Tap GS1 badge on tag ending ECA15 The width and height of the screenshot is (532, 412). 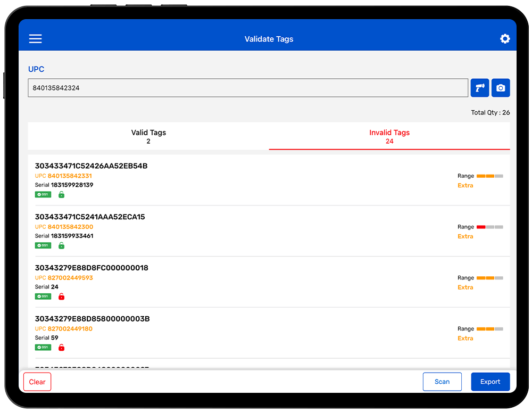(x=43, y=245)
